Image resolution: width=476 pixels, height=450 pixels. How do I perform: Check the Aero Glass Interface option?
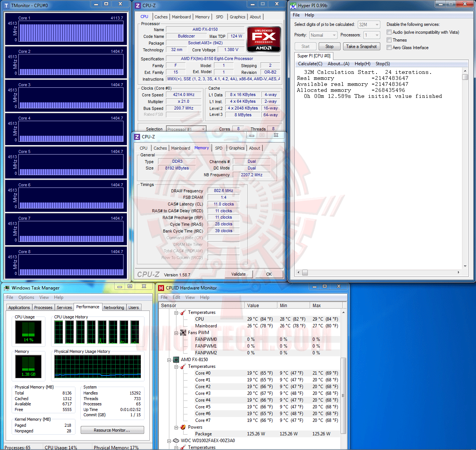(389, 48)
